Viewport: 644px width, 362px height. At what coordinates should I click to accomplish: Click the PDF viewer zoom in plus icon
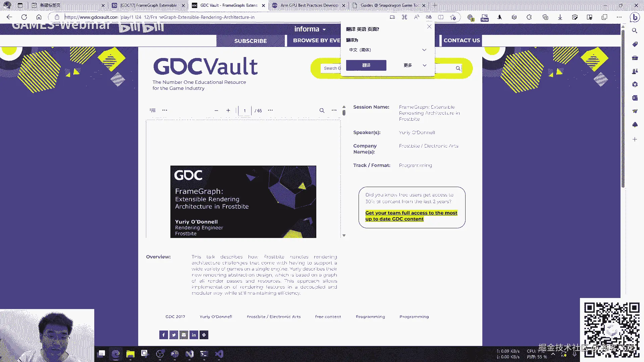point(228,110)
